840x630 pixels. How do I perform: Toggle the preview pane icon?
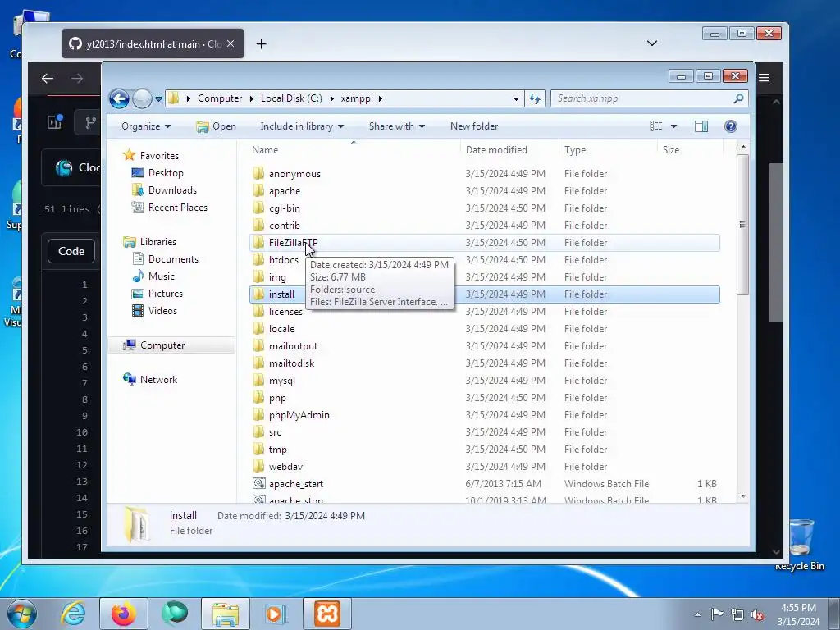701,126
